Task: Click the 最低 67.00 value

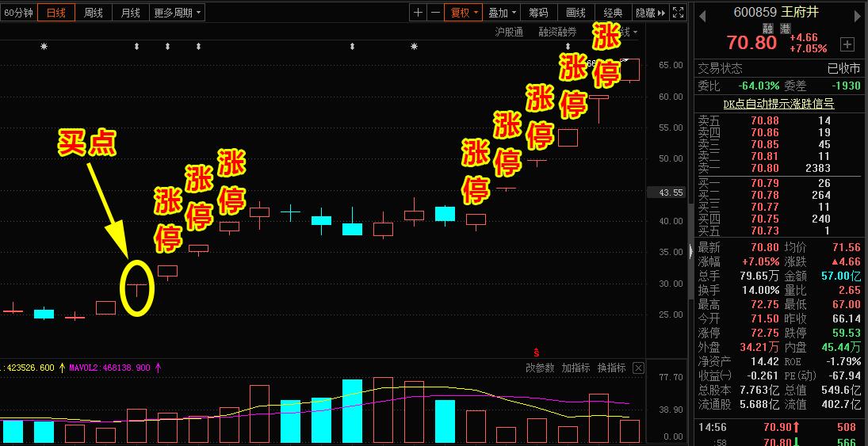Action: click(x=847, y=304)
